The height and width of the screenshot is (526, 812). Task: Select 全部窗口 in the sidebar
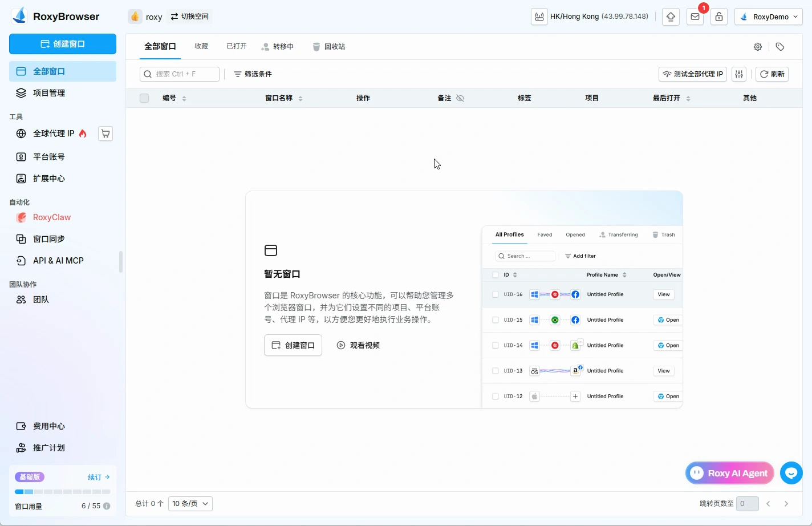63,71
